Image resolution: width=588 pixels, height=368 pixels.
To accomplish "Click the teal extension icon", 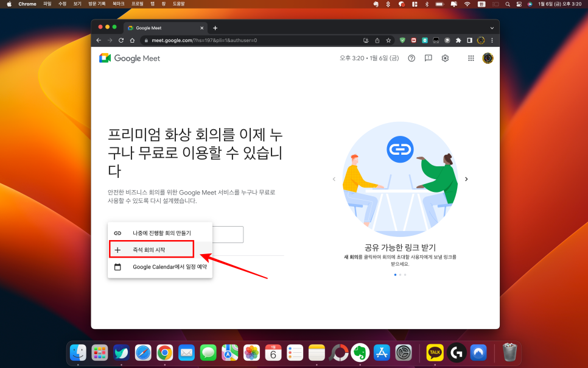I will pos(425,40).
